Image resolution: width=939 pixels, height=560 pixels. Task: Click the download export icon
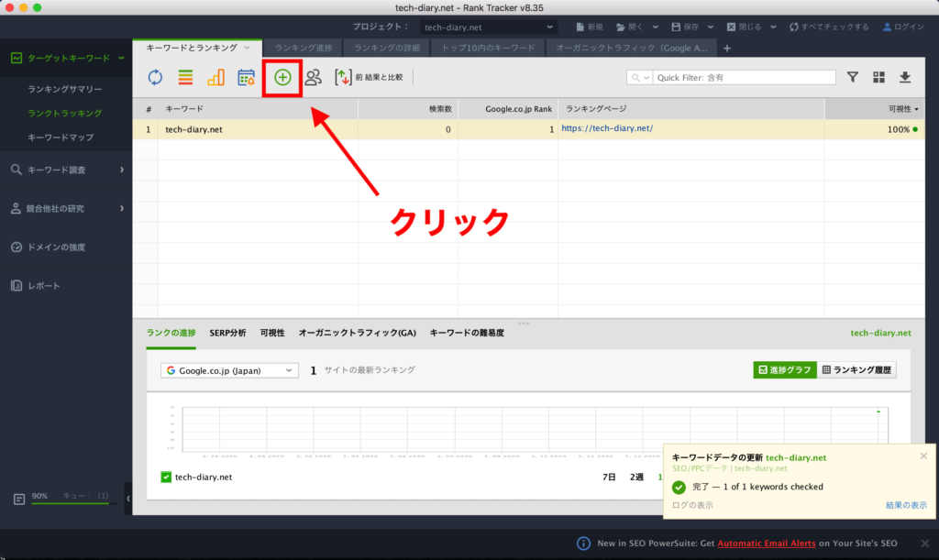(x=905, y=77)
